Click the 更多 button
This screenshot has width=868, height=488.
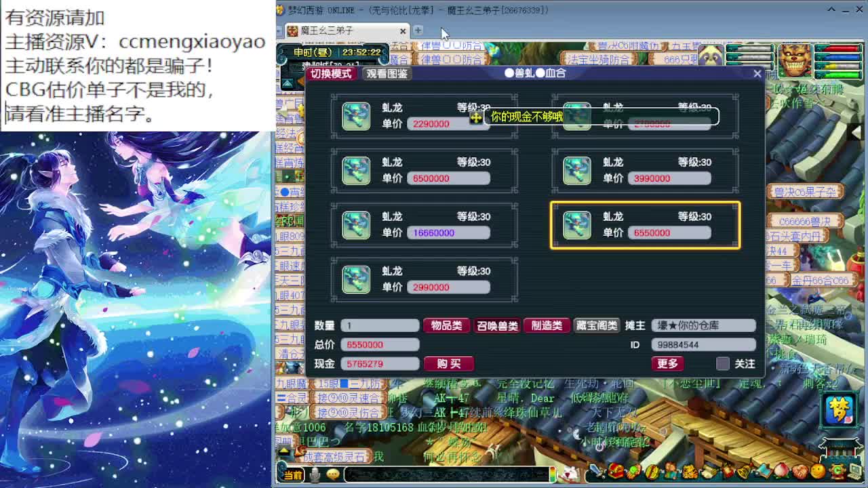(667, 364)
